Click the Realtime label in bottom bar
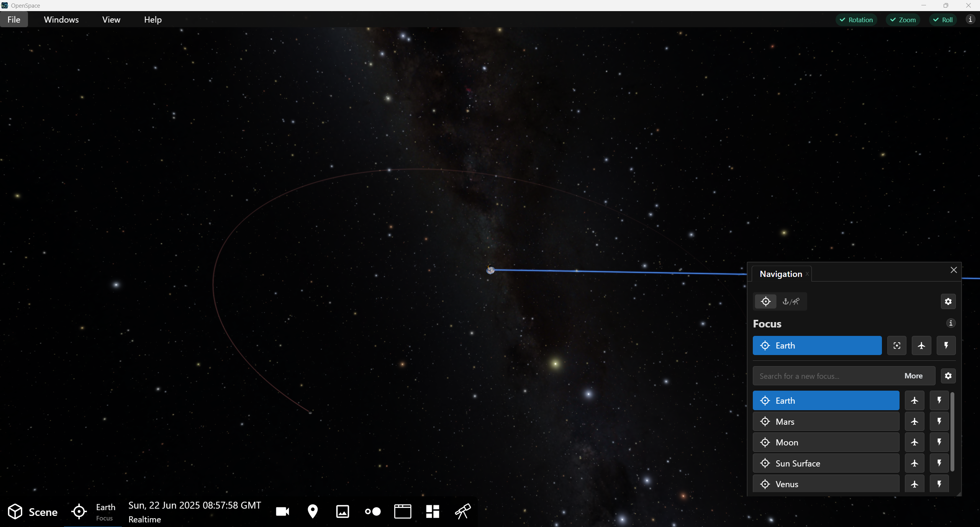980x527 pixels. click(145, 519)
